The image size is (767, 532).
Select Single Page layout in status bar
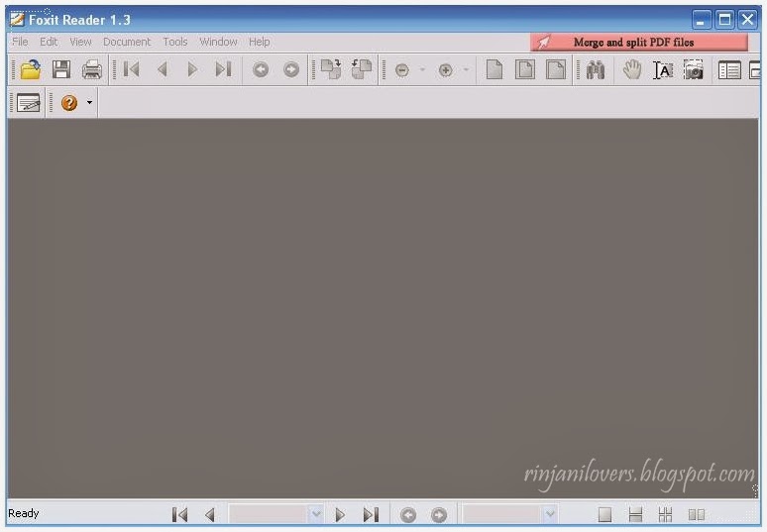[604, 514]
